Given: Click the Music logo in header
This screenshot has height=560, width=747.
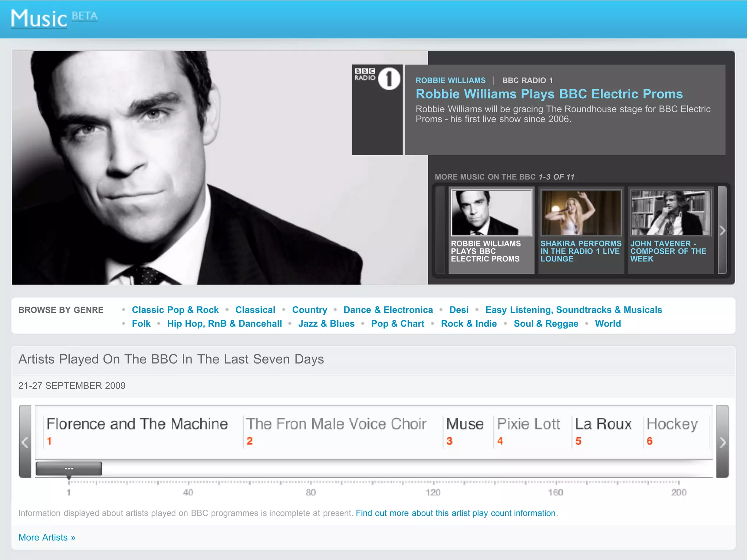Looking at the screenshot, I should click(39, 19).
